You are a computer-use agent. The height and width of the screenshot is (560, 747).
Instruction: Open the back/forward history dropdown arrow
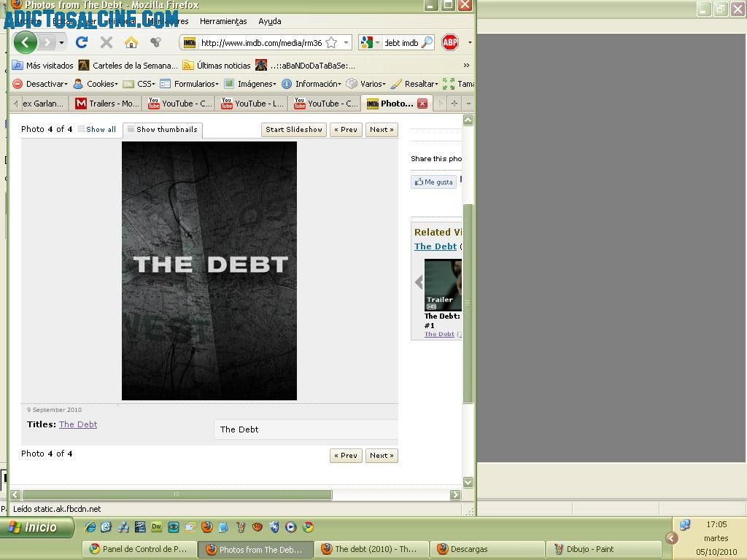click(61, 43)
